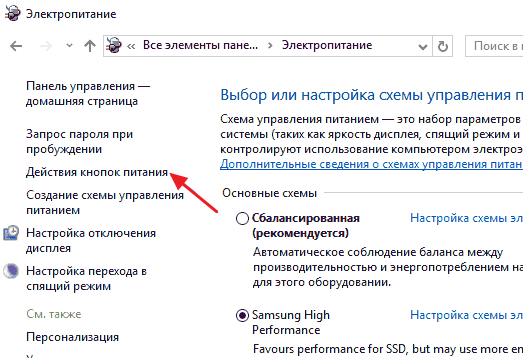Refresh the Электропитание page
This screenshot has width=523, height=362.
pos(442,46)
